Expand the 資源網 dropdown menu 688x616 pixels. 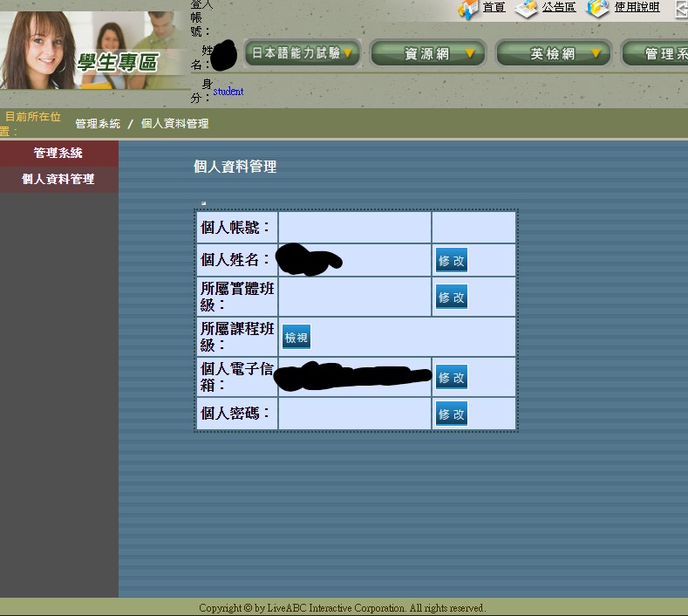(x=428, y=53)
